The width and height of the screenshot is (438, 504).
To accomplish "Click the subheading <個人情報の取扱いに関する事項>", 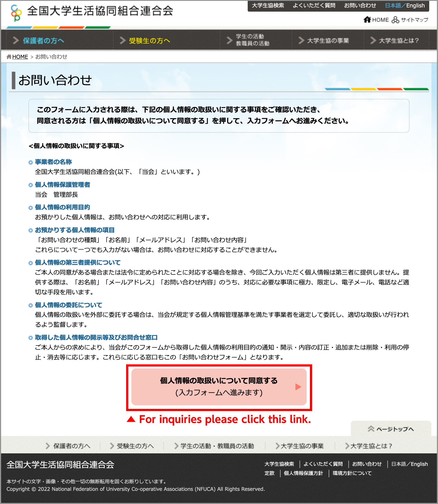I will [x=76, y=146].
